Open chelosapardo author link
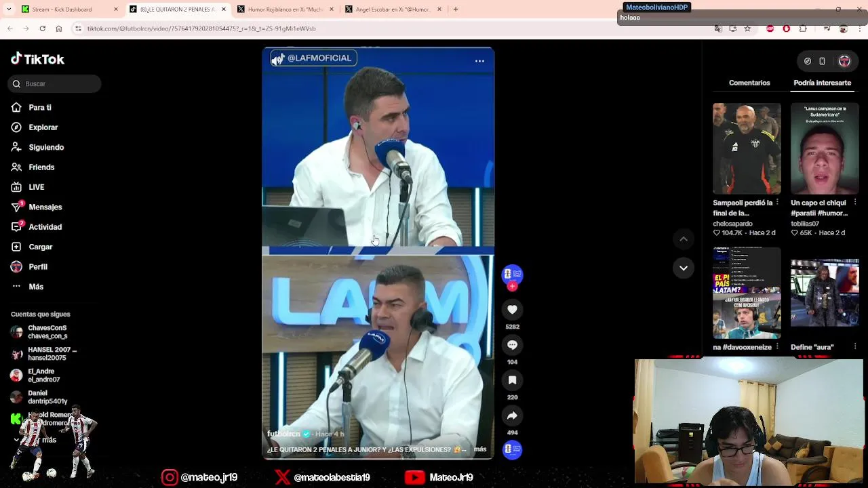 [x=732, y=224]
